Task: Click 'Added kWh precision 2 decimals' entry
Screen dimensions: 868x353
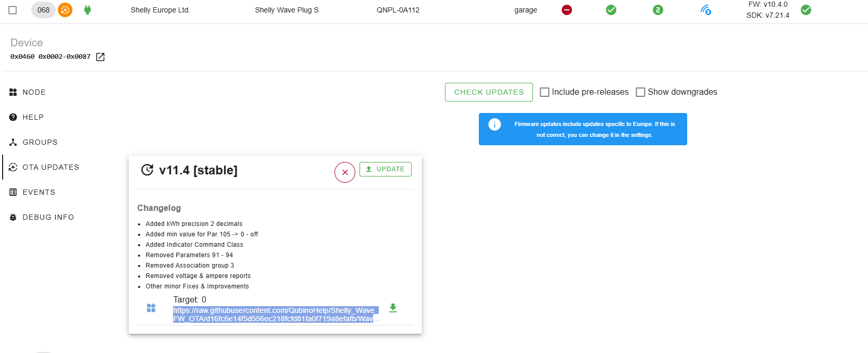Action: pyautogui.click(x=194, y=224)
